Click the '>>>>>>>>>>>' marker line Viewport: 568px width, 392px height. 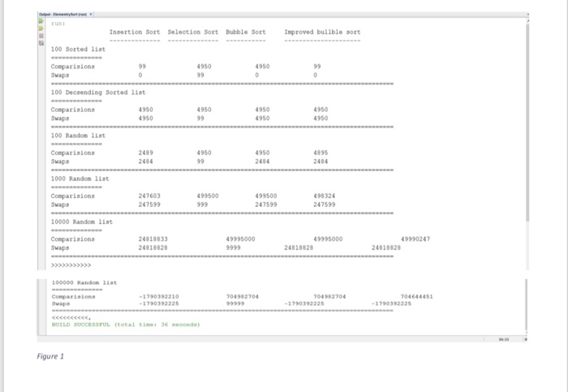click(71, 265)
